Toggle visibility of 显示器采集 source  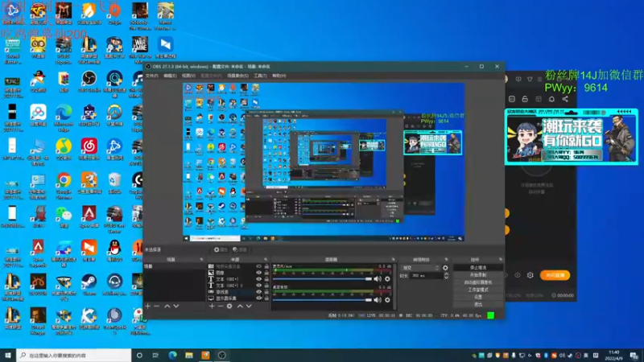(258, 298)
